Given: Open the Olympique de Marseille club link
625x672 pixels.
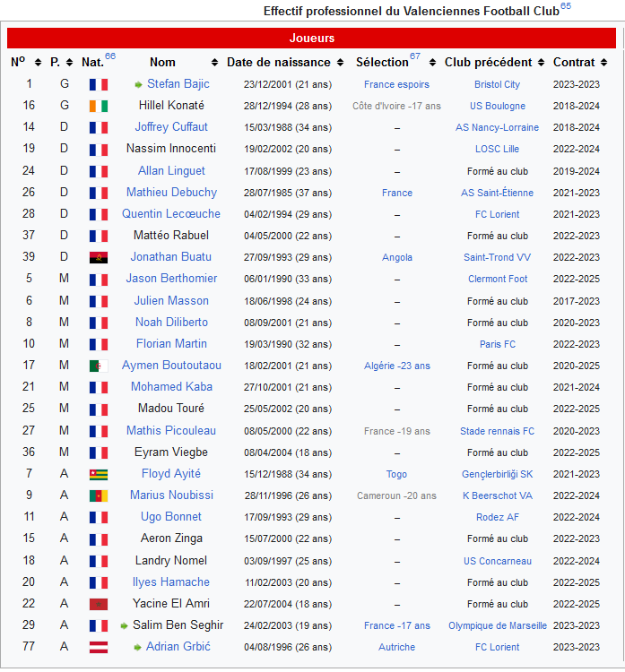Looking at the screenshot, I should tap(497, 625).
